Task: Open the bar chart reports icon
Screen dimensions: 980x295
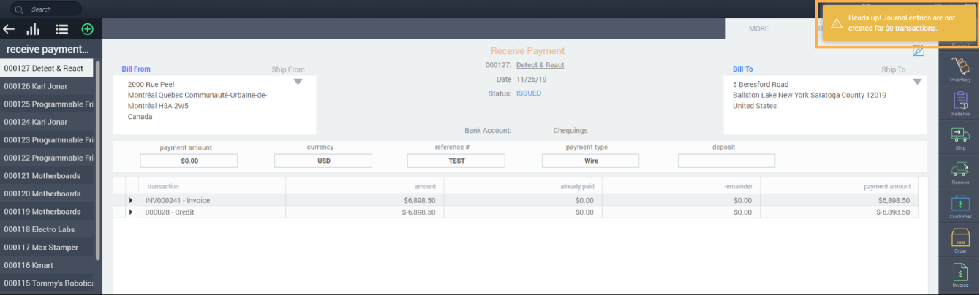Action: click(x=33, y=29)
